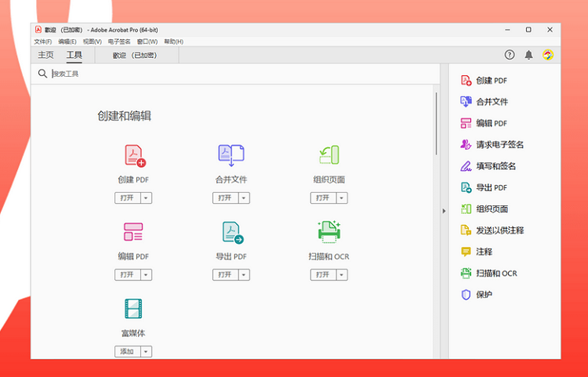Image resolution: width=588 pixels, height=377 pixels.
Task: Click the 创建和编辑 section heading
Action: coord(124,116)
